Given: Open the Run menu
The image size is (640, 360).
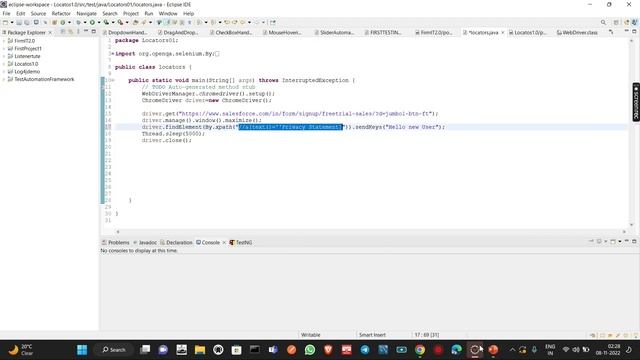Looking at the screenshot, I should pos(149,13).
